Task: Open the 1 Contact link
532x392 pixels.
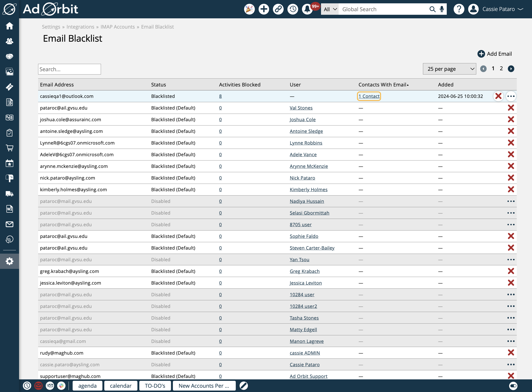Action: pyautogui.click(x=369, y=96)
